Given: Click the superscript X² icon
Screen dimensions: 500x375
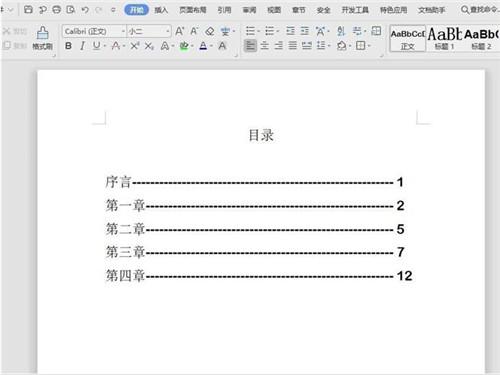Looking at the screenshot, I should 135,46.
